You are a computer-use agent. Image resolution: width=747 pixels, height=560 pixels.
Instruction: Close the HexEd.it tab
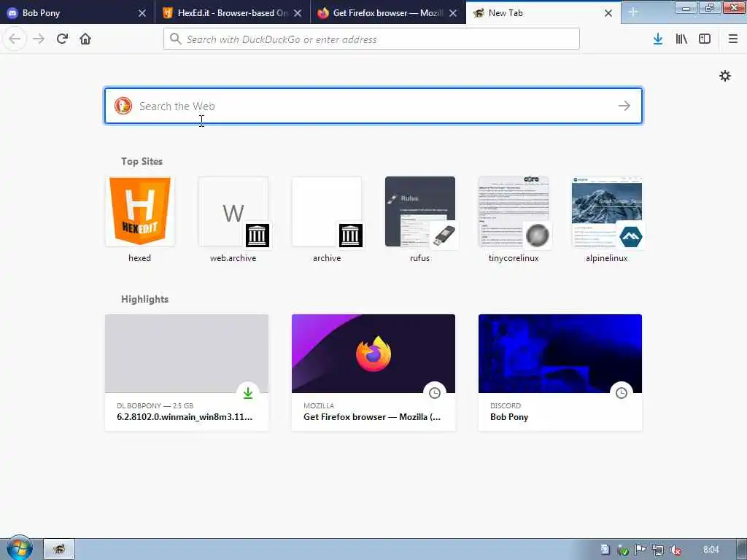[298, 13]
